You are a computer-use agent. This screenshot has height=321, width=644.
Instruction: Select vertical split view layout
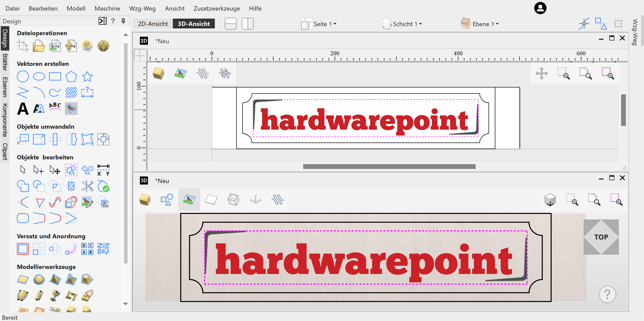pyautogui.click(x=248, y=24)
